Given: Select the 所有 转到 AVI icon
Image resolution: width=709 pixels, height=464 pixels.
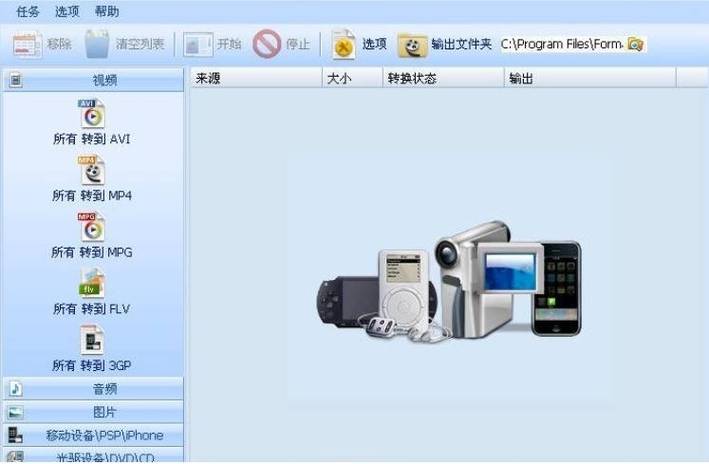Looking at the screenshot, I should (x=92, y=114).
